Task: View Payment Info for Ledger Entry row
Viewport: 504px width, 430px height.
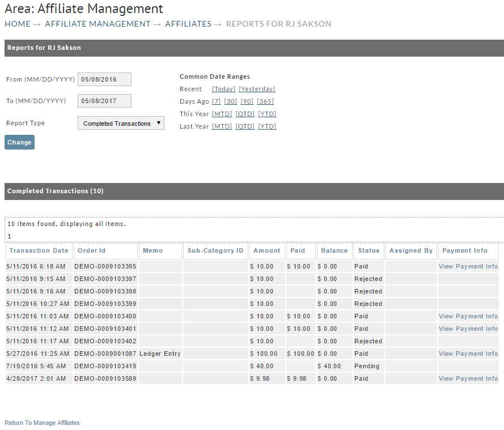Action: [x=468, y=354]
